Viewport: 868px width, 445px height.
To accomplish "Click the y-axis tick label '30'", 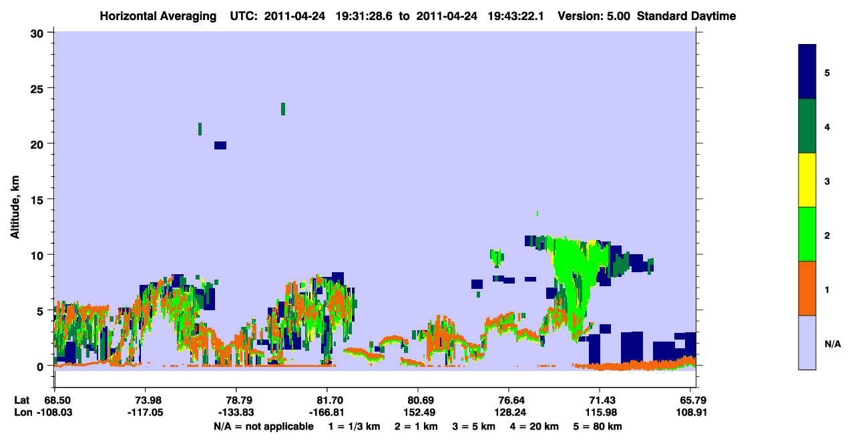I will tap(38, 33).
